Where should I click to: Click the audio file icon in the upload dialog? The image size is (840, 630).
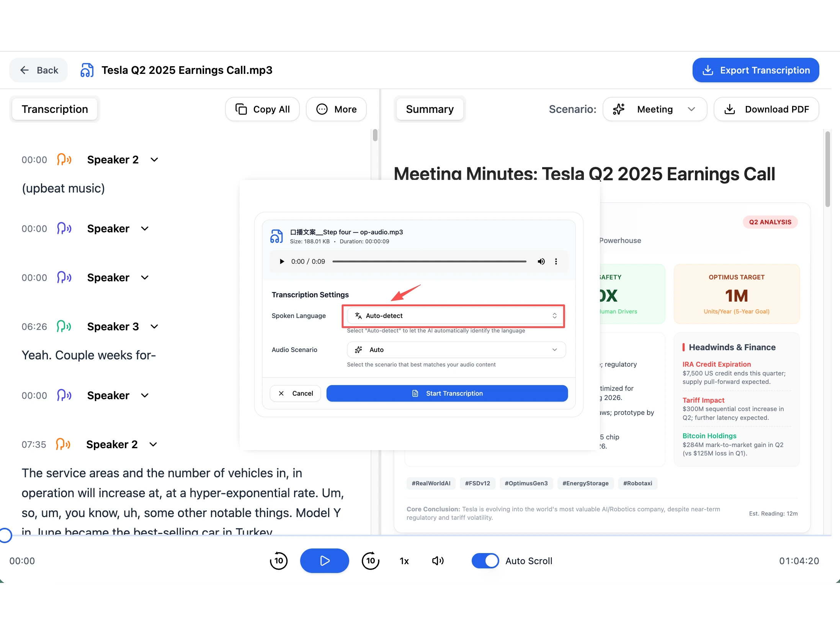point(276,236)
